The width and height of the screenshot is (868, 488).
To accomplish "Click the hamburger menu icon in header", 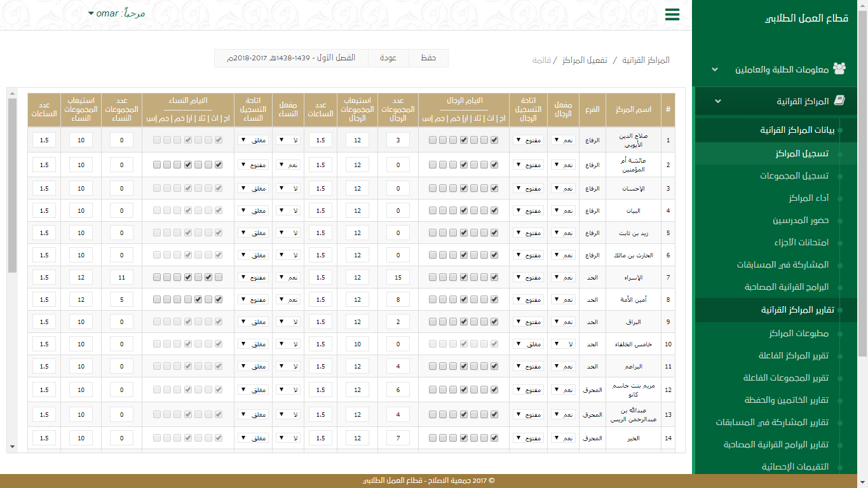I will [672, 15].
